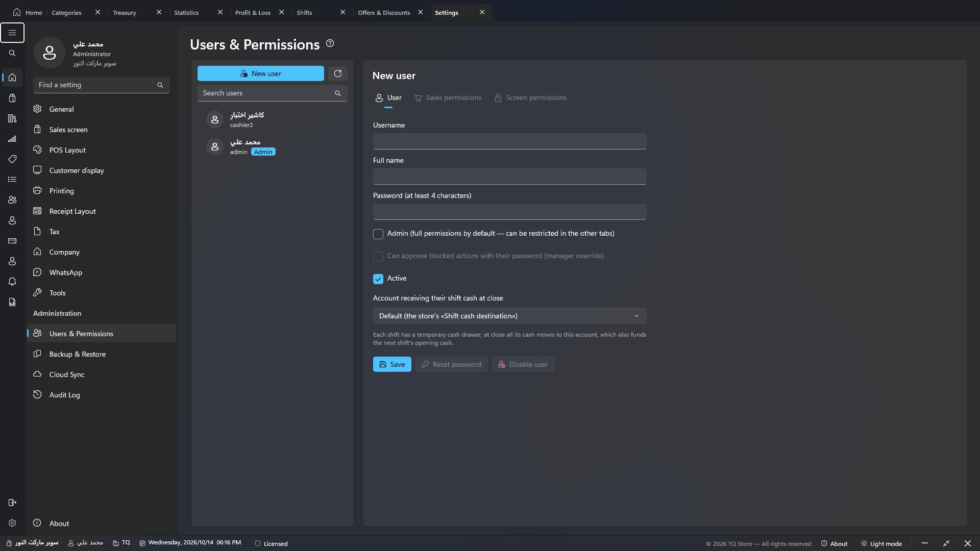Click the avatar of cashier2 user

point(215,119)
